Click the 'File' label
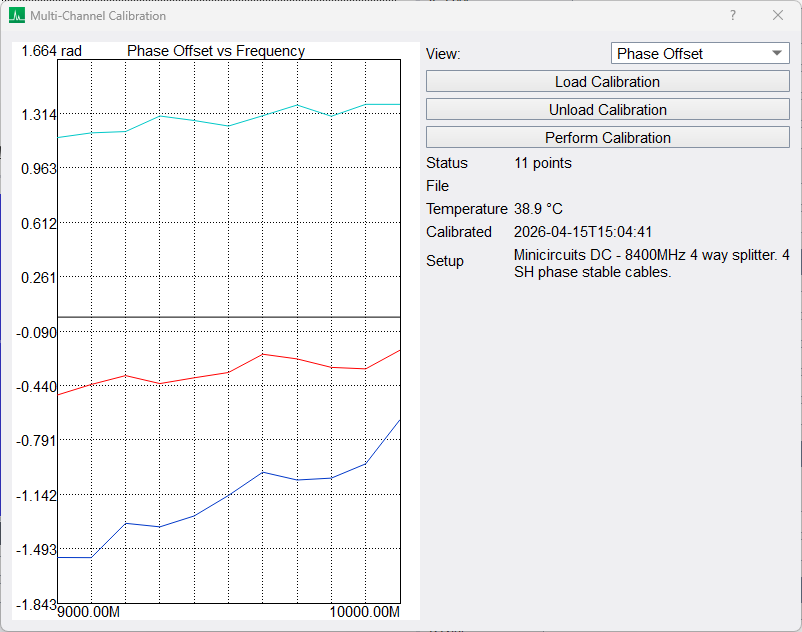This screenshot has height=632, width=802. tap(437, 186)
